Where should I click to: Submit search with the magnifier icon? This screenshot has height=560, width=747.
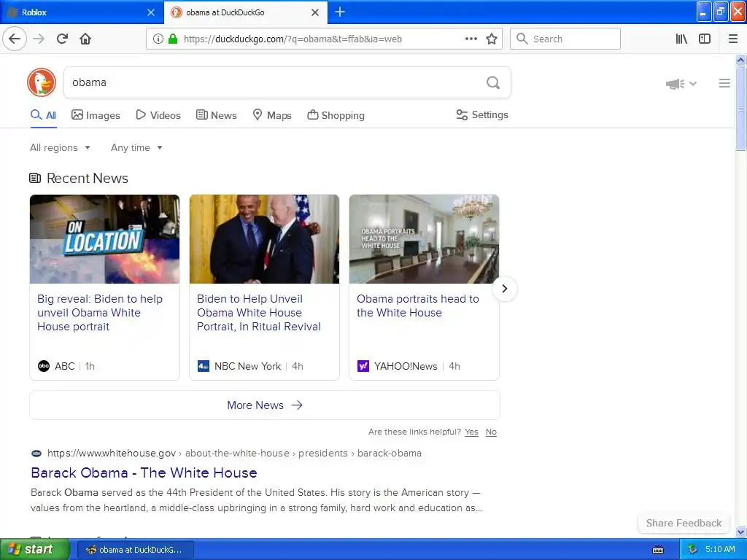(493, 83)
